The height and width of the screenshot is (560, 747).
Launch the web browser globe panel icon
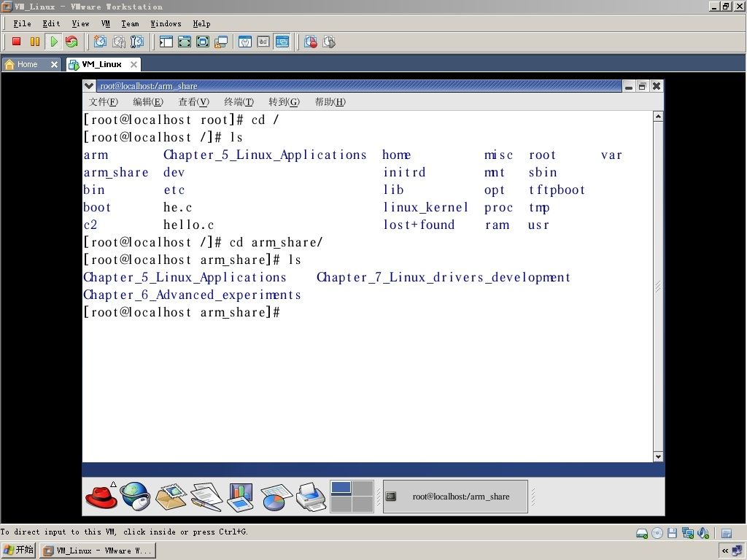(135, 496)
